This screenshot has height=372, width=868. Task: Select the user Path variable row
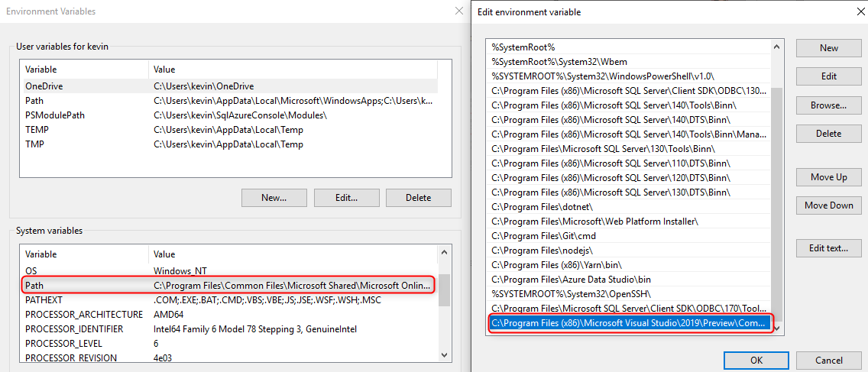click(228, 101)
